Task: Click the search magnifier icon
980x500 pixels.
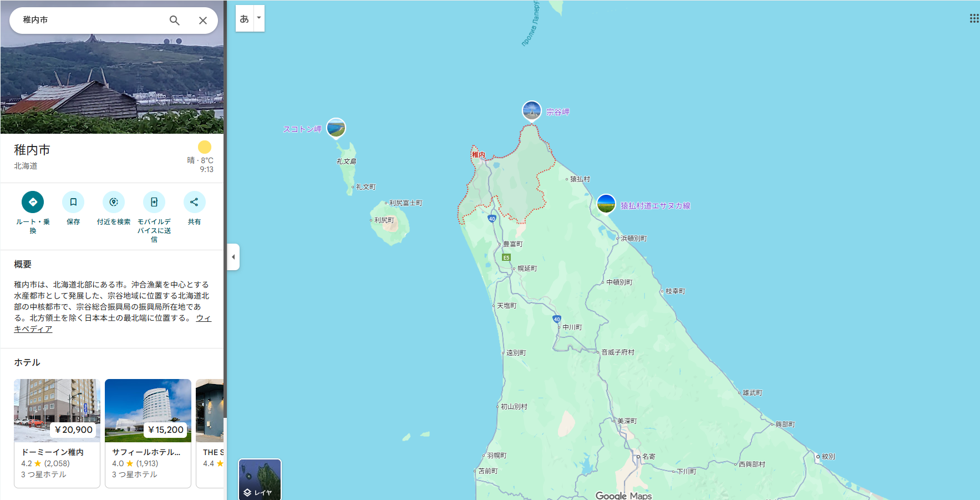Action: tap(174, 21)
